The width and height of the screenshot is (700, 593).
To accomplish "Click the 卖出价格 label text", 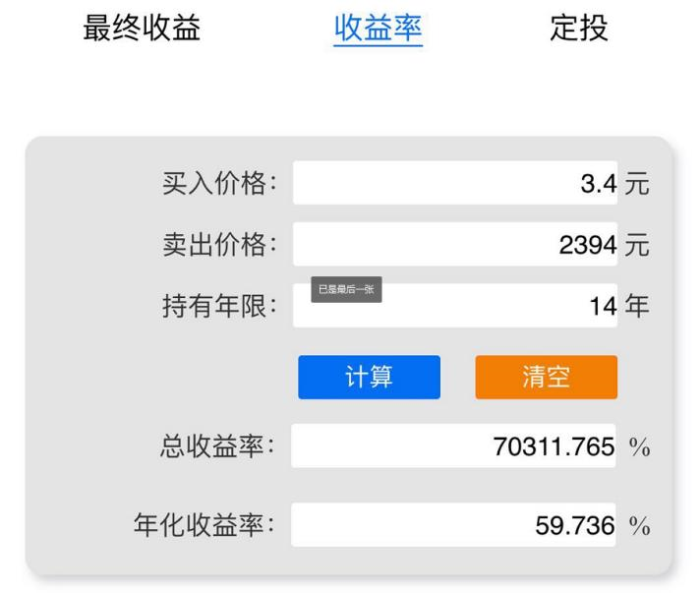I will coord(219,245).
